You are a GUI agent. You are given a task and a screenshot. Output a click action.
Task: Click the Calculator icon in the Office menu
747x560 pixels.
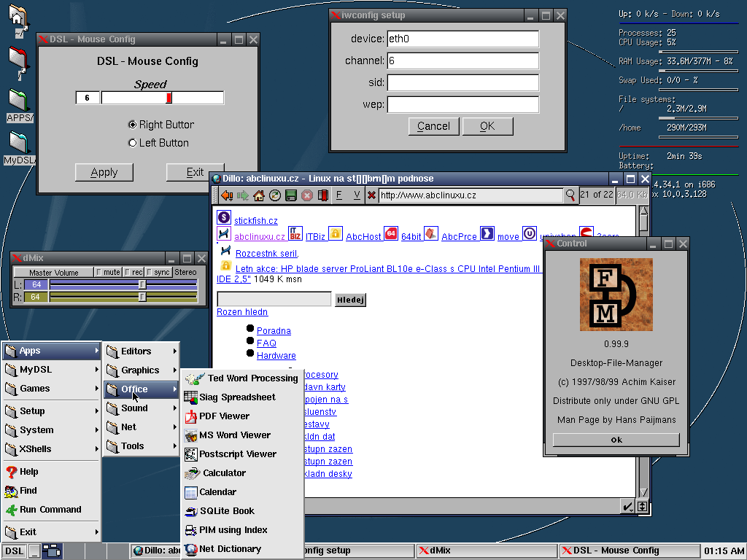(192, 473)
